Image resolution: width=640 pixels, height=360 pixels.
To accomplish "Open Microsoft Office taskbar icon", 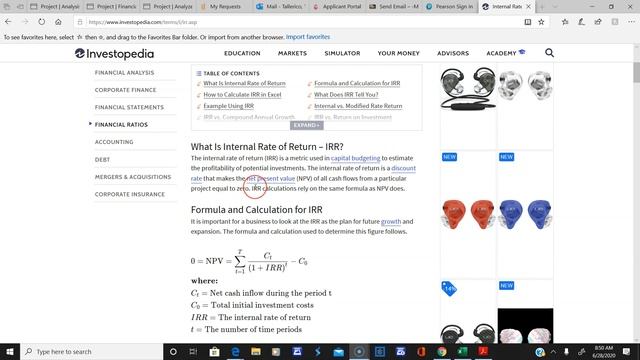I will pyautogui.click(x=421, y=351).
